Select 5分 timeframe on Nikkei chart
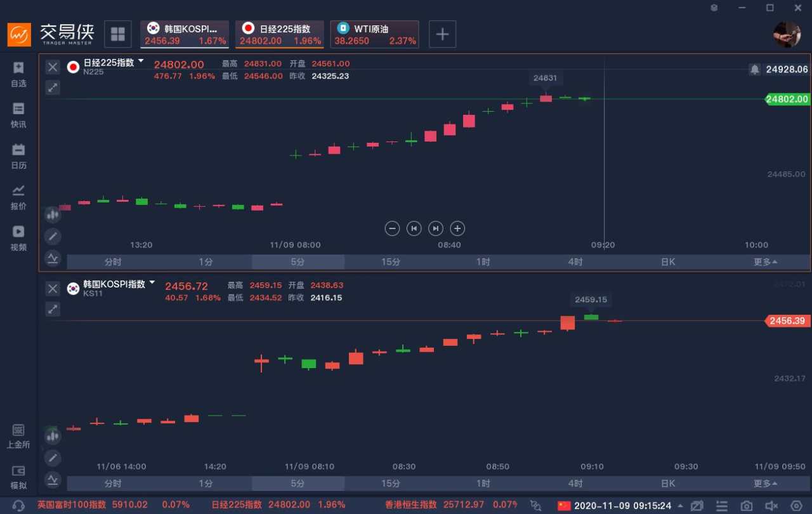The image size is (812, 514). [298, 262]
